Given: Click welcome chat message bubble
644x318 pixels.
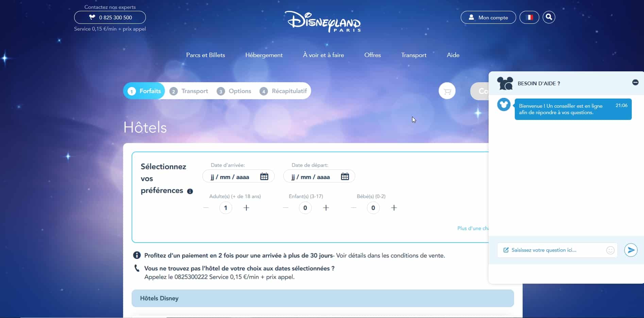Looking at the screenshot, I should [573, 109].
